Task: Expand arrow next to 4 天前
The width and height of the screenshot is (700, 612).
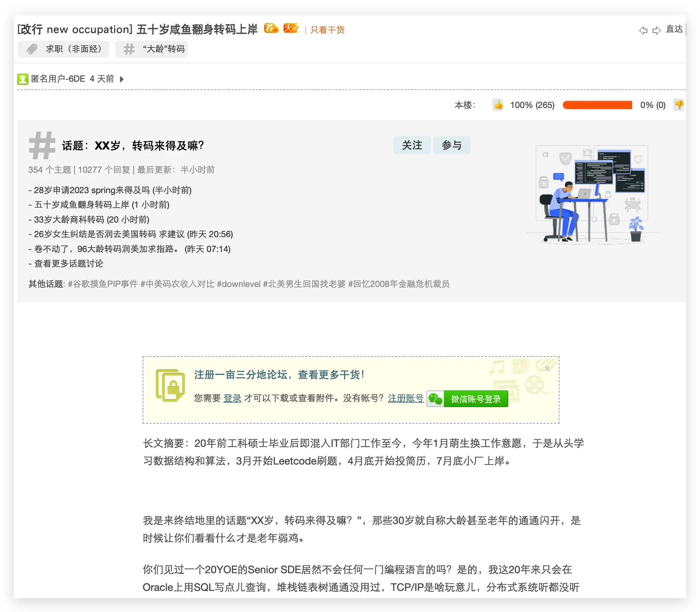Action: (122, 79)
